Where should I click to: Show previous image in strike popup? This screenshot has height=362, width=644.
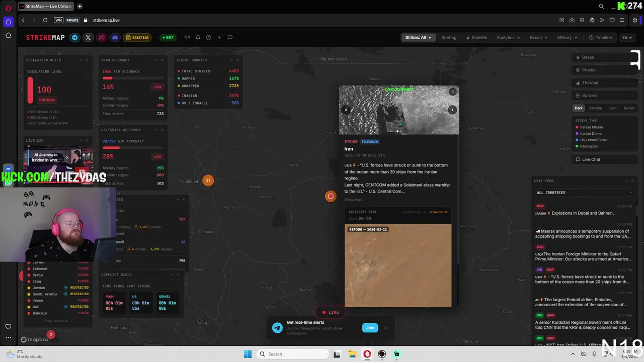(x=346, y=110)
